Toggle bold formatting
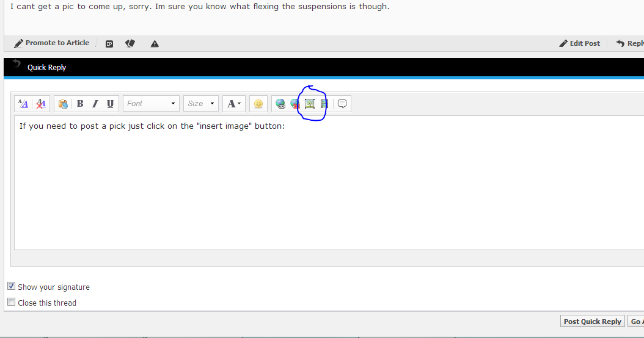Image resolution: width=644 pixels, height=338 pixels. 80,104
